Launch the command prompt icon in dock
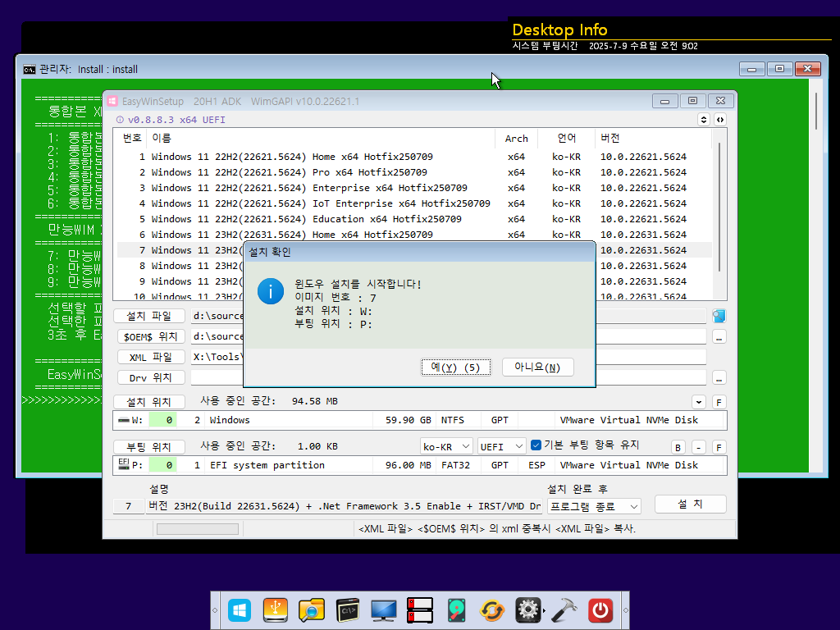The width and height of the screenshot is (840, 630). pos(348,610)
